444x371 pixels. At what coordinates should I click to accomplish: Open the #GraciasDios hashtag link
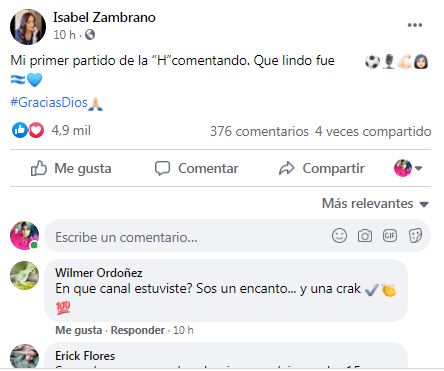pyautogui.click(x=49, y=102)
